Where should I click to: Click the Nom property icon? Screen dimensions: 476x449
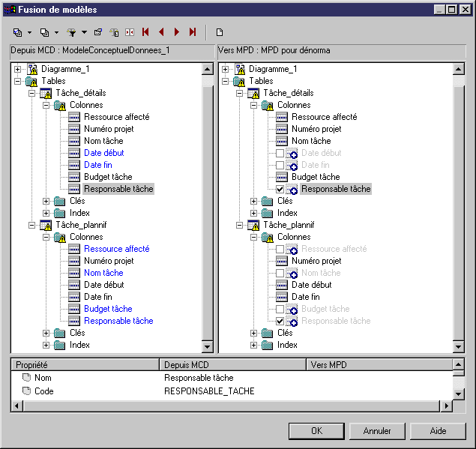(26, 377)
